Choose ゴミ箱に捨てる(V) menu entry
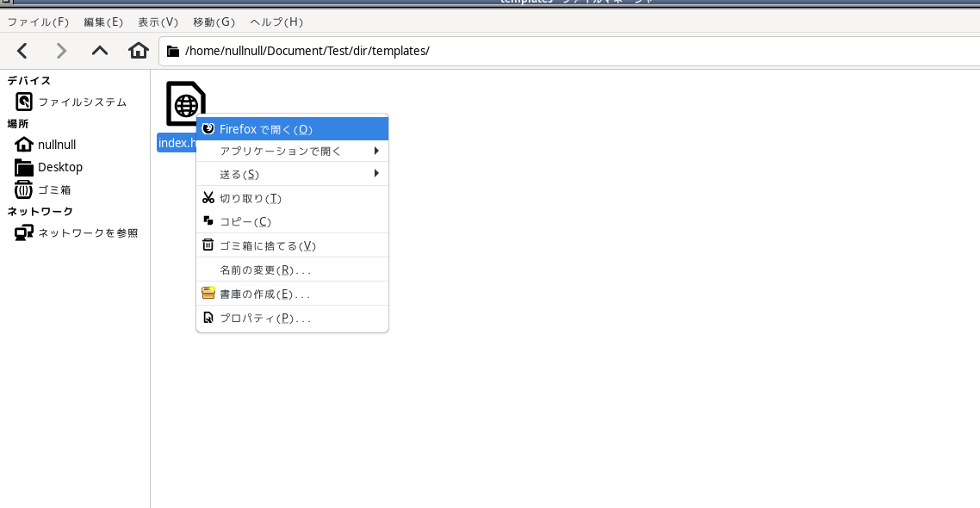This screenshot has height=508, width=980. coord(292,245)
